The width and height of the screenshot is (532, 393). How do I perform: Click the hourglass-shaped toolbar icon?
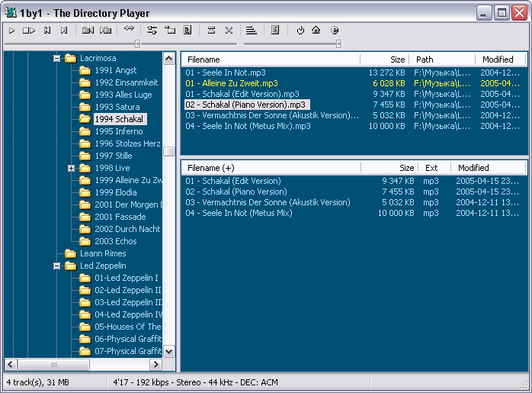click(211, 31)
